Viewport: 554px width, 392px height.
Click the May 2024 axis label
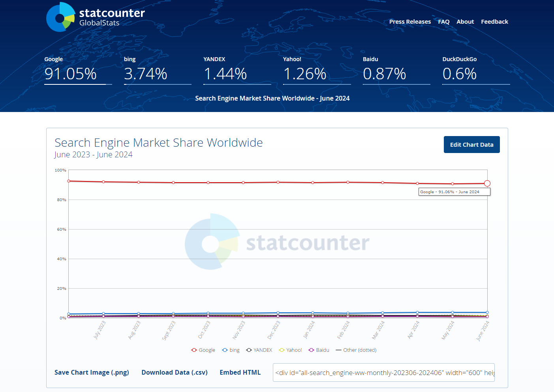click(x=448, y=330)
